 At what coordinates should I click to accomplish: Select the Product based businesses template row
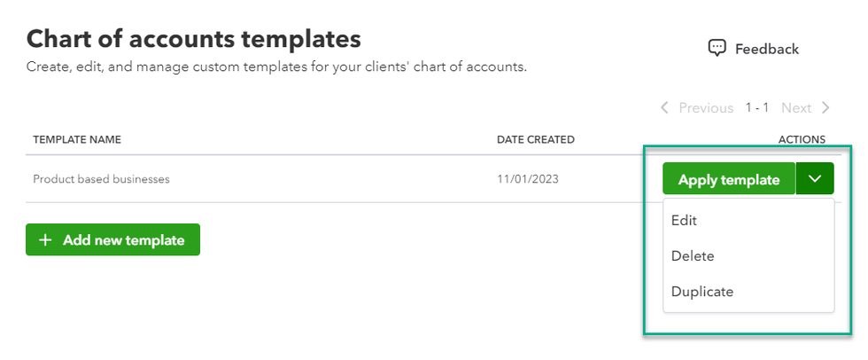click(x=101, y=179)
